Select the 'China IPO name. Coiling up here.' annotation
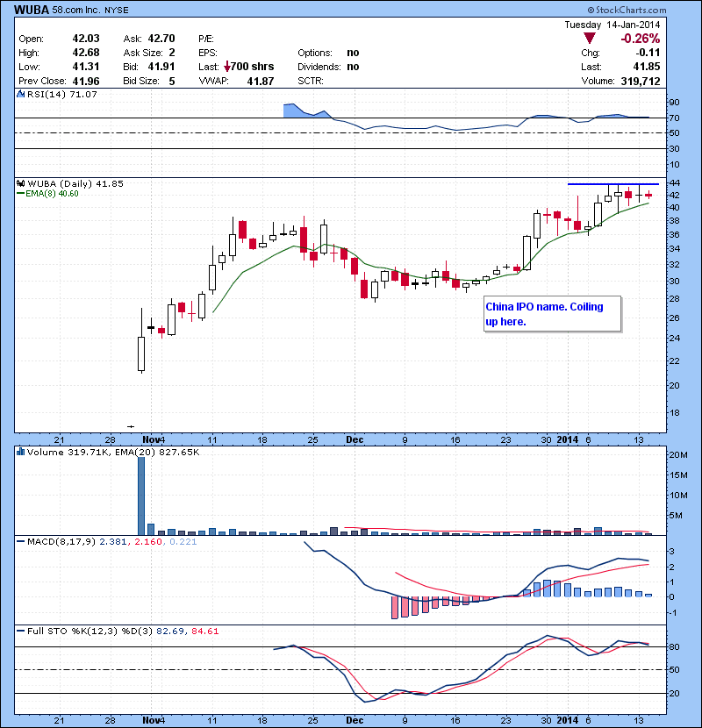Viewport: 702px width, 728px height. (552, 314)
